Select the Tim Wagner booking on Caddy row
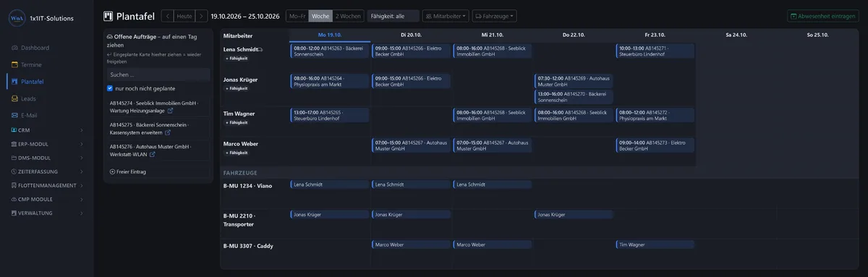The height and width of the screenshot is (277, 868). click(x=655, y=244)
